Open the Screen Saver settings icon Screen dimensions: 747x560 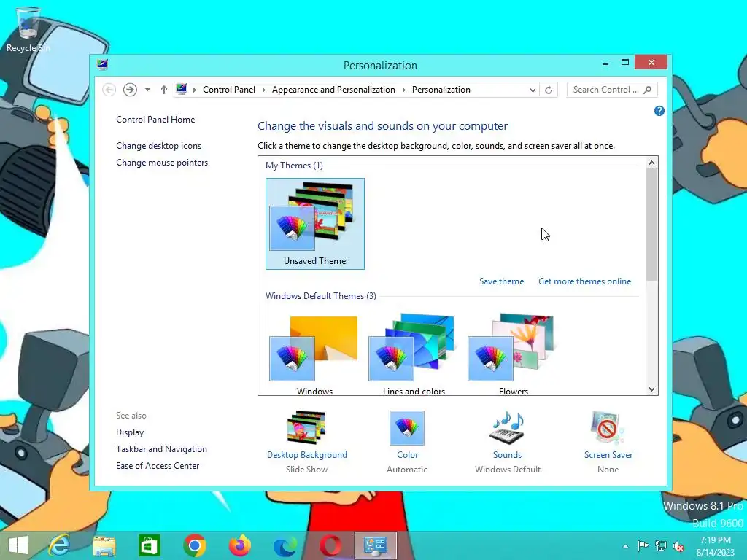click(608, 427)
